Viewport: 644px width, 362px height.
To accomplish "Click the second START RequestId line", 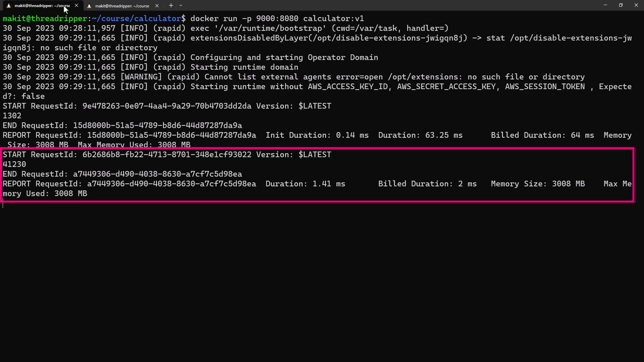I will (167, 155).
